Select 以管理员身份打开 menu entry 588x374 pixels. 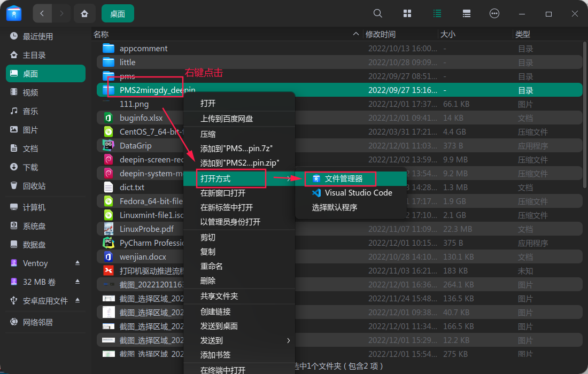tap(239, 222)
